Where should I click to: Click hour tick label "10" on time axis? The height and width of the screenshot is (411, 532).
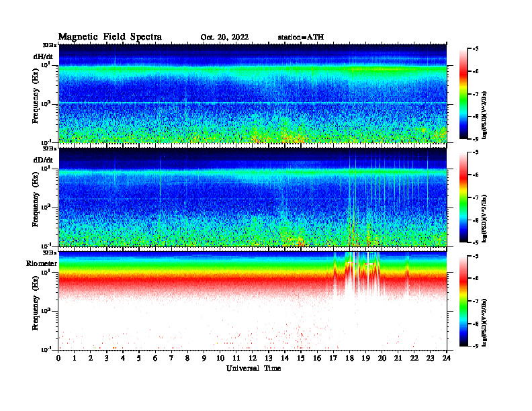(x=220, y=359)
